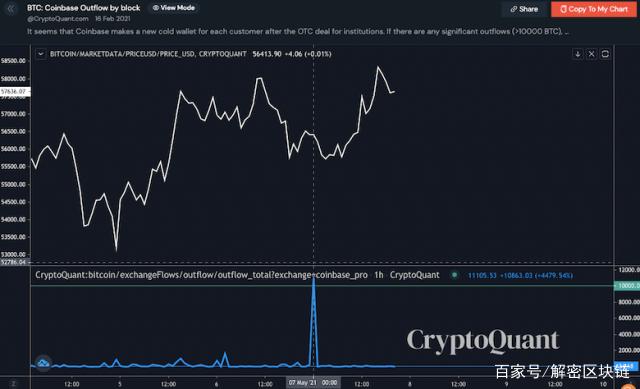Select the CryptoQuant outflow_total coinbase_pro legend

tap(202, 275)
